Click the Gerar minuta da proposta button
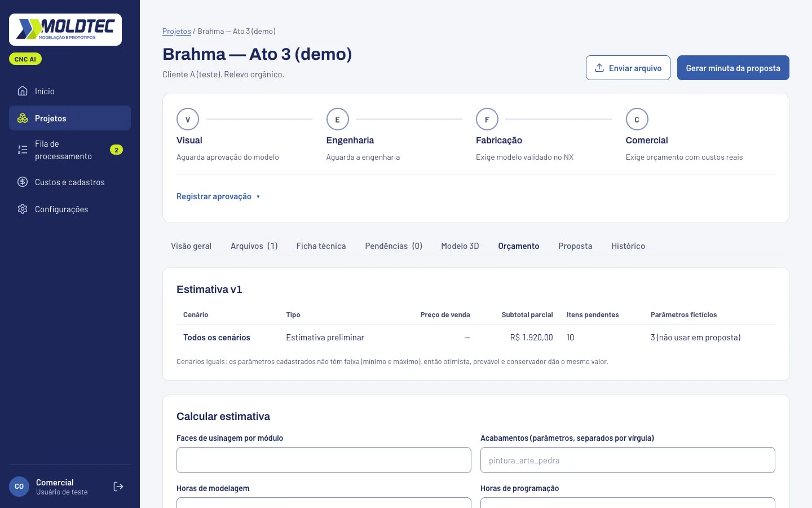The height and width of the screenshot is (508, 812). 733,68
